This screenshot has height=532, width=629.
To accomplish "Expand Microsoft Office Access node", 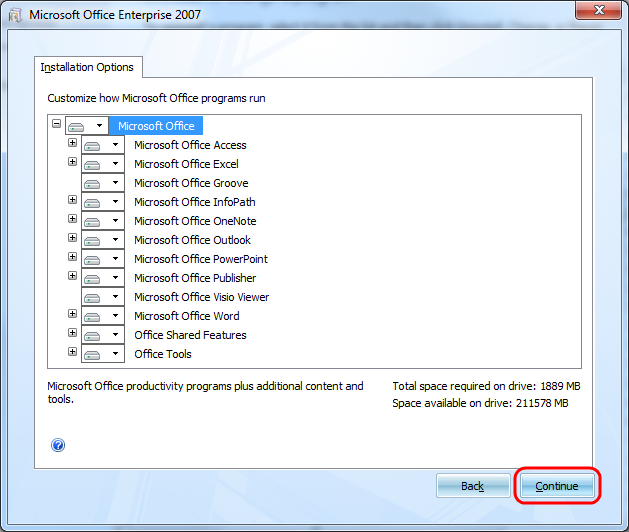I will click(72, 142).
